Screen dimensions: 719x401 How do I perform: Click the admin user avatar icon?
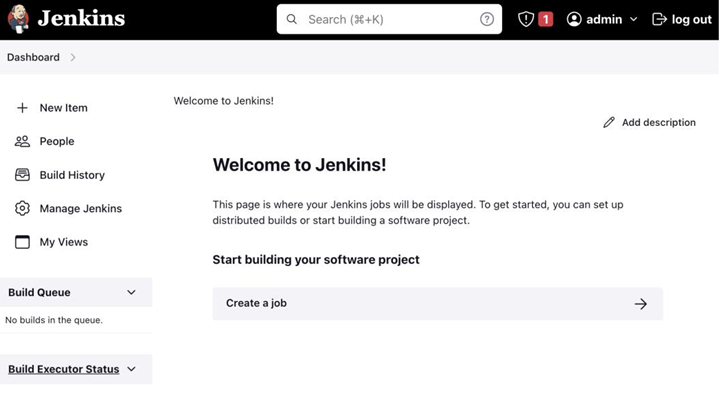click(574, 19)
